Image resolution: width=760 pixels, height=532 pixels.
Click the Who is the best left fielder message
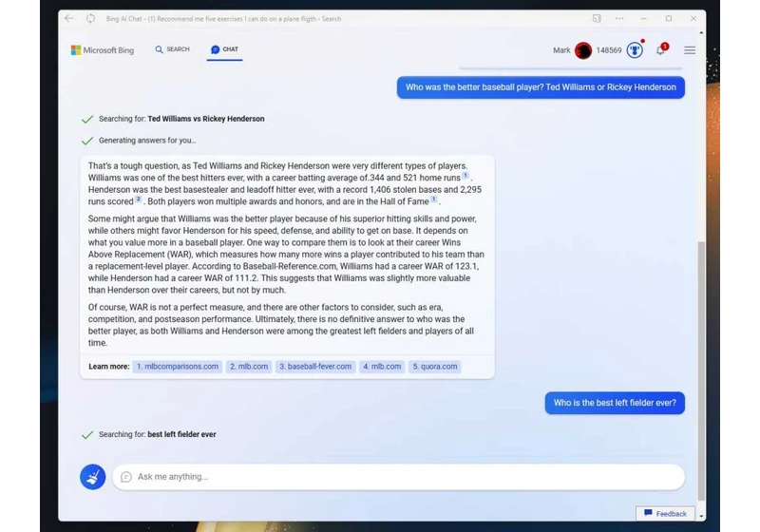(x=615, y=403)
